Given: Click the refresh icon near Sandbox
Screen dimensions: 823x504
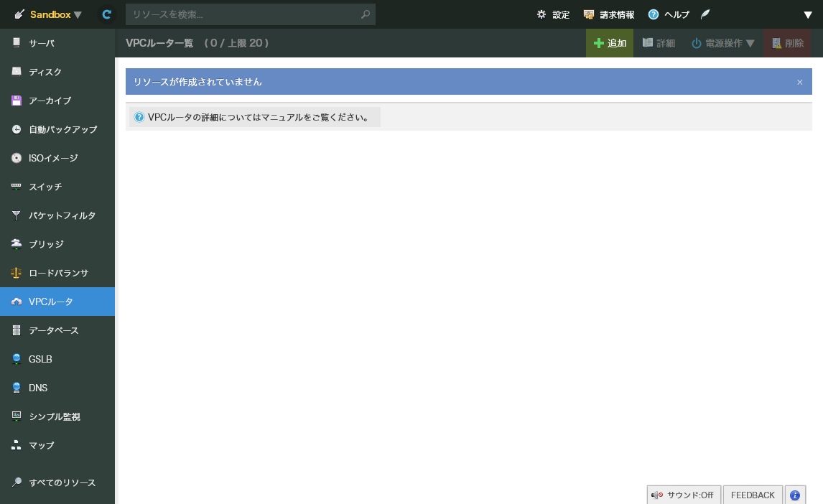Looking at the screenshot, I should click(x=106, y=14).
